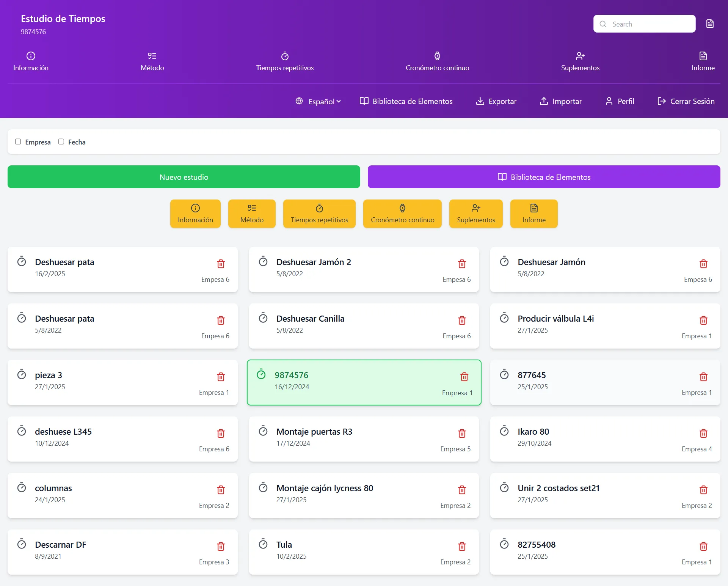Delete the Deshuesar Jamón 2 study
Screen dimensions: 728x586
[462, 264]
